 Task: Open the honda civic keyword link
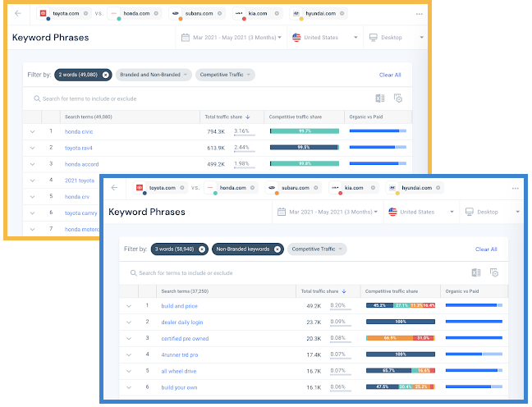coord(79,131)
